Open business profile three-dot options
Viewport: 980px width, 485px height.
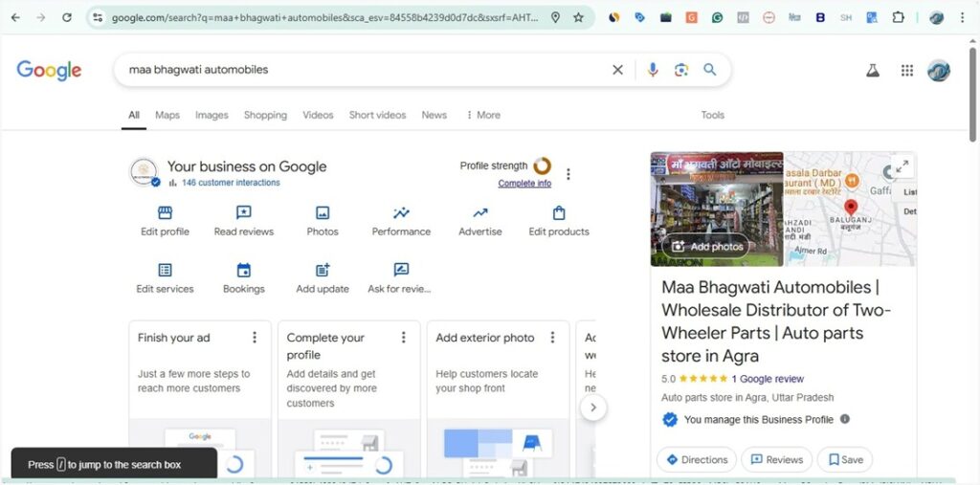pyautogui.click(x=568, y=174)
